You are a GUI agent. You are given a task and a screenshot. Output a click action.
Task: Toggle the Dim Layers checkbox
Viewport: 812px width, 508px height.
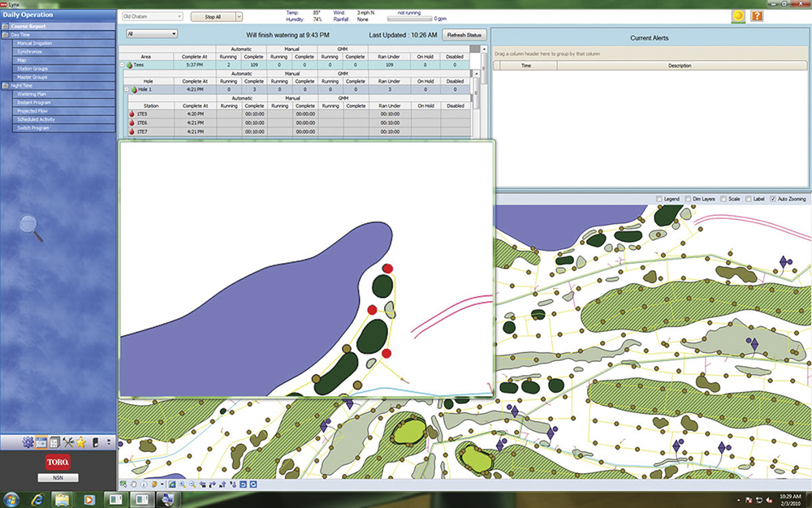point(687,199)
